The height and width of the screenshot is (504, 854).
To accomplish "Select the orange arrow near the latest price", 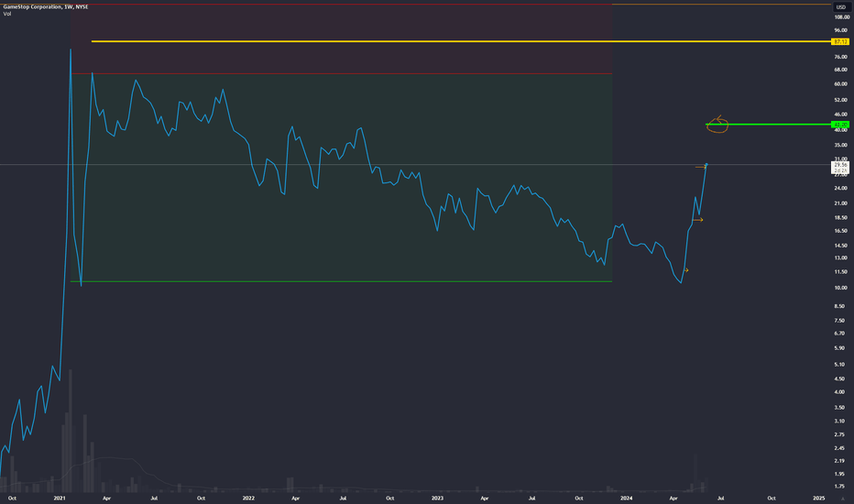I will [700, 168].
